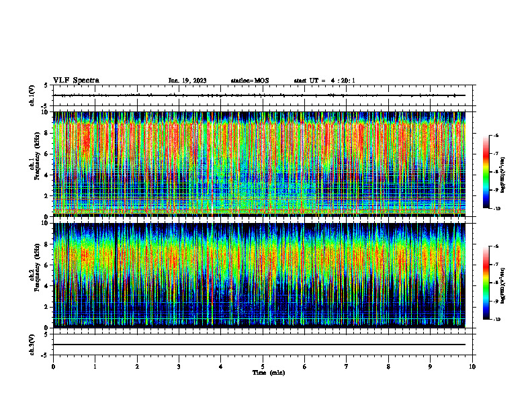Click the "start UT = 4:20:1" label
This screenshot has height=411, width=532.
pyautogui.click(x=324, y=81)
